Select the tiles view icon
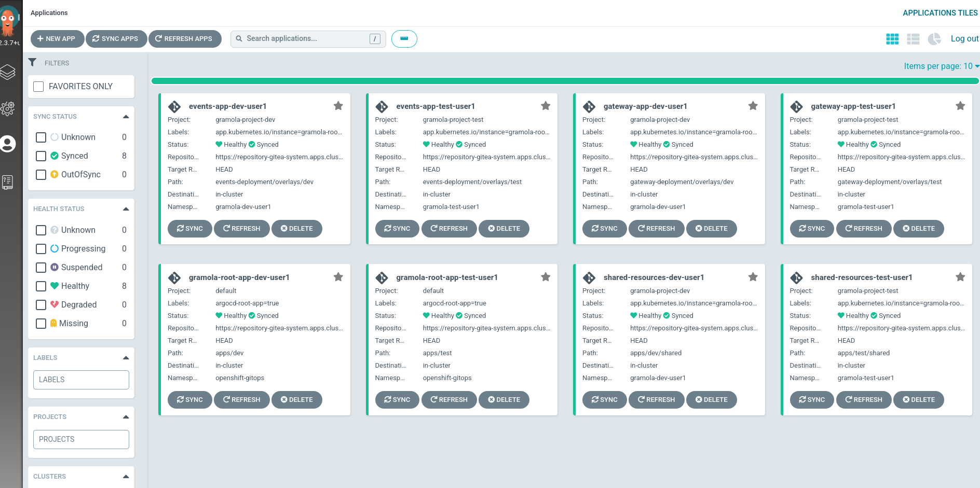980x488 pixels. 892,38
